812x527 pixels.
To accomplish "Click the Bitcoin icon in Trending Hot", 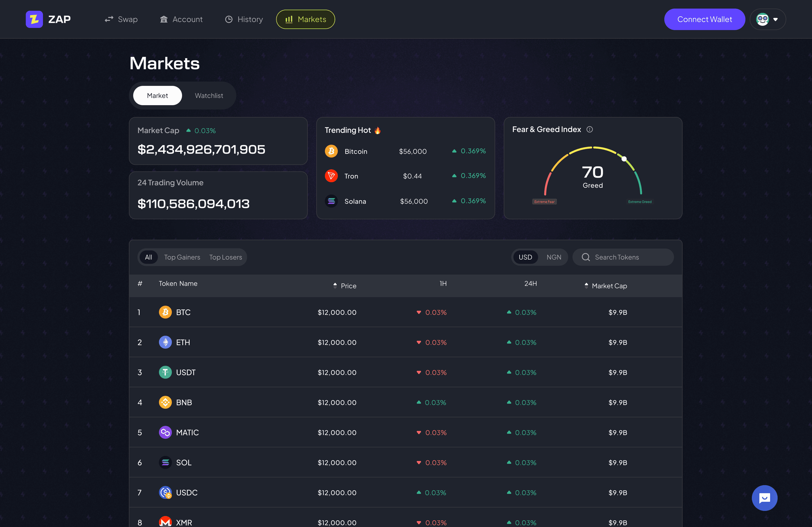I will (331, 151).
